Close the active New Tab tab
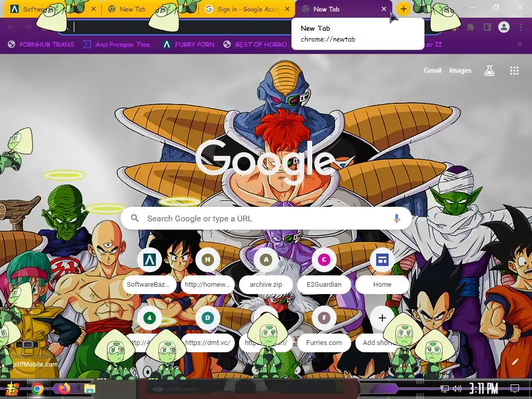 384,9
